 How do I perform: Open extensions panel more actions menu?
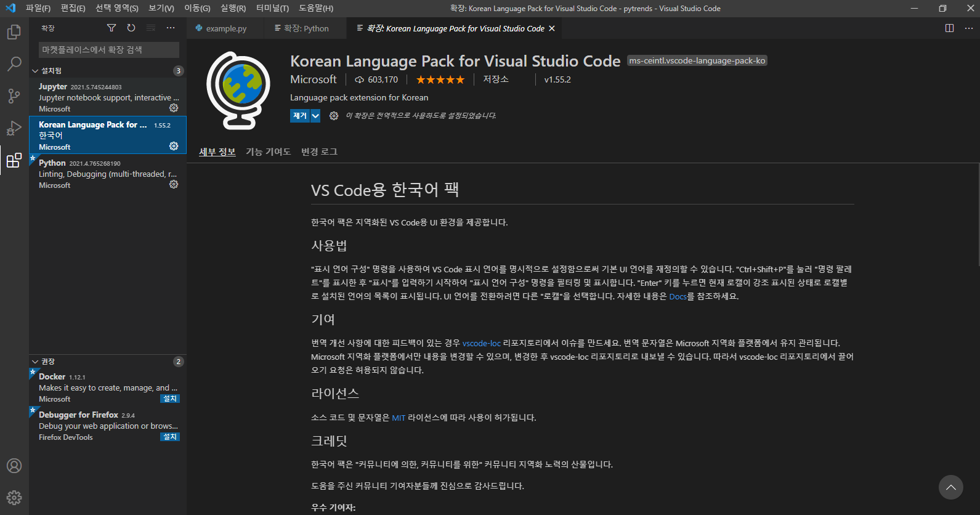171,28
